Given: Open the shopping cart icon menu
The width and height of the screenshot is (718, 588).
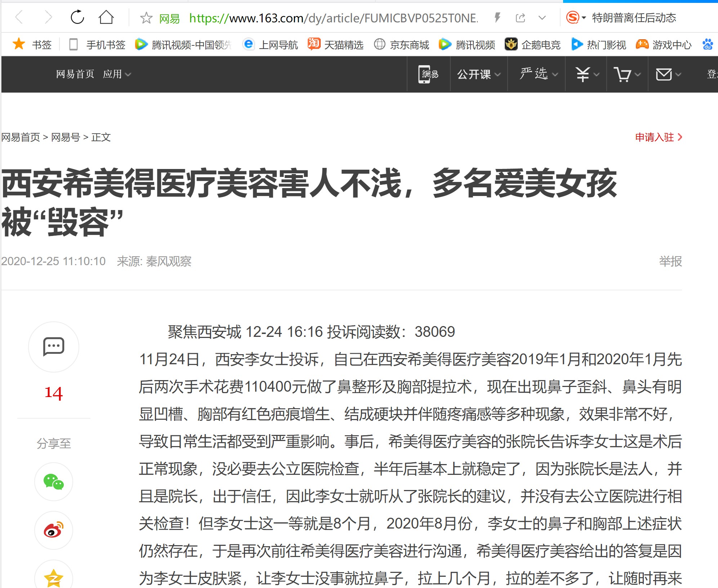Looking at the screenshot, I should click(627, 74).
